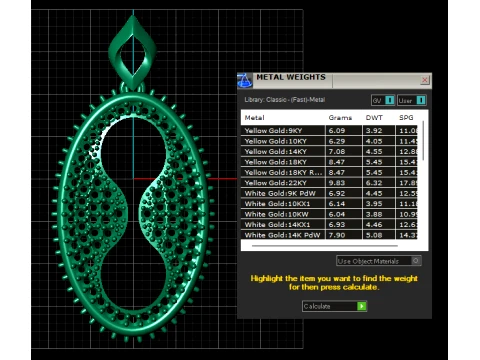Click the Library: Classic - (Fast)-Metal label
Screen dimensions: 480x360
pos(284,100)
